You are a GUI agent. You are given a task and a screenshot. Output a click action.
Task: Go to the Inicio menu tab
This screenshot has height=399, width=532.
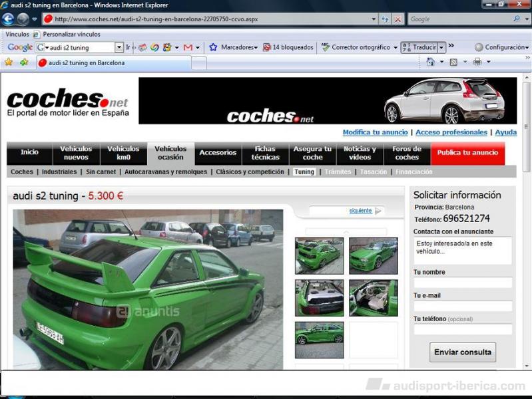click(x=29, y=152)
